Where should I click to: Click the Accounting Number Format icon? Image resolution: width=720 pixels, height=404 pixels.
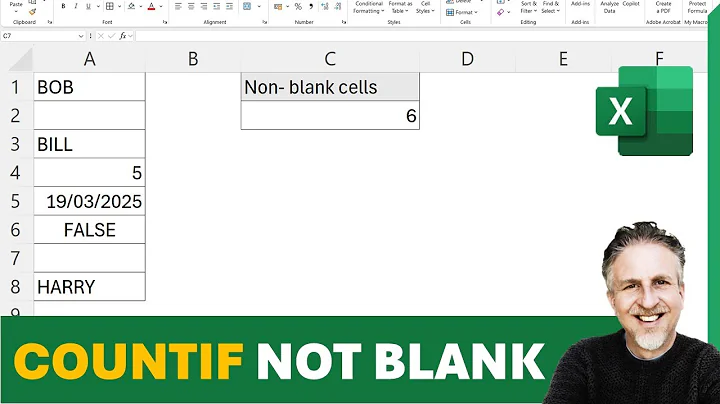pyautogui.click(x=278, y=6)
